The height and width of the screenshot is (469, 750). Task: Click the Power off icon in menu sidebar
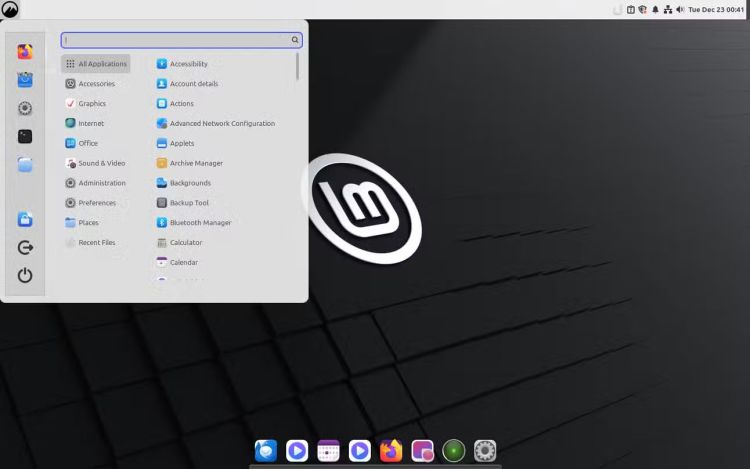25,275
